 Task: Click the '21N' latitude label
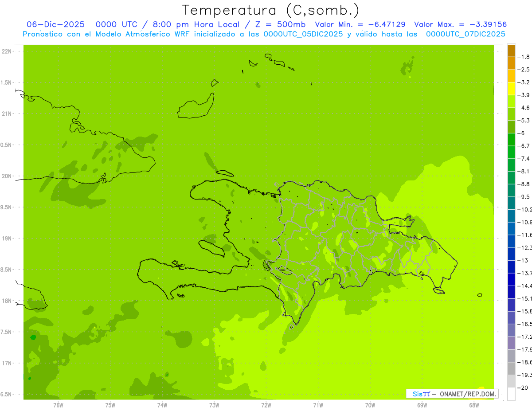[x=7, y=114]
